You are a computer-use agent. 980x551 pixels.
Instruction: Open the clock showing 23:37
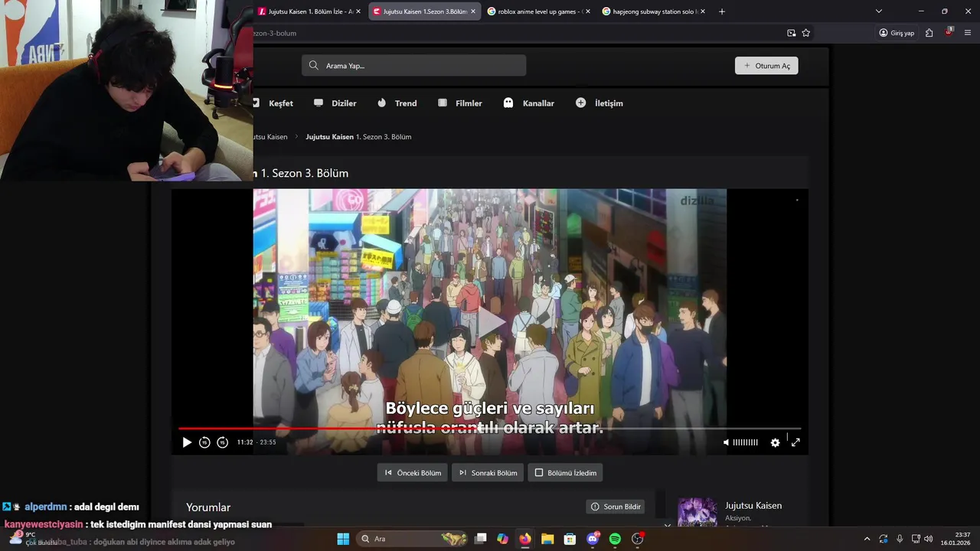(x=955, y=539)
